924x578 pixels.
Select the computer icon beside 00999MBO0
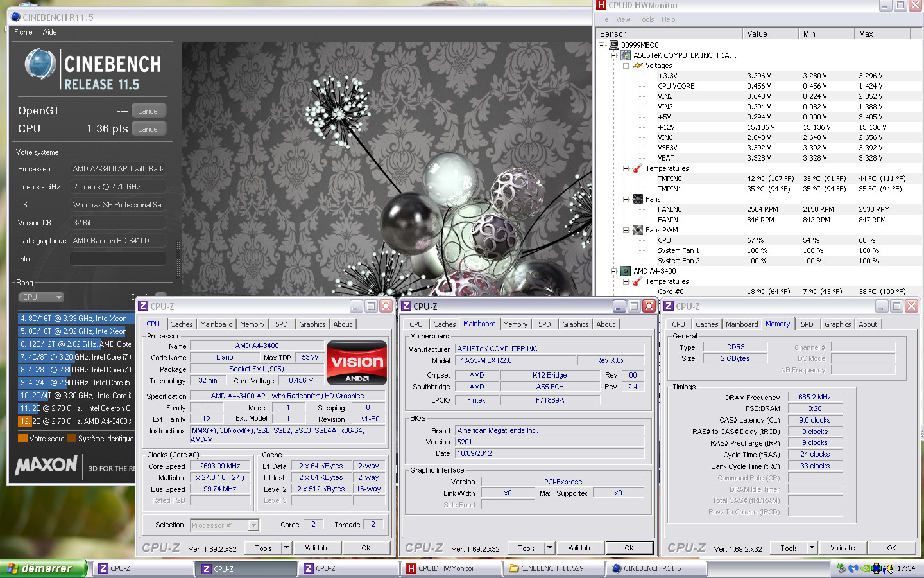pos(613,45)
